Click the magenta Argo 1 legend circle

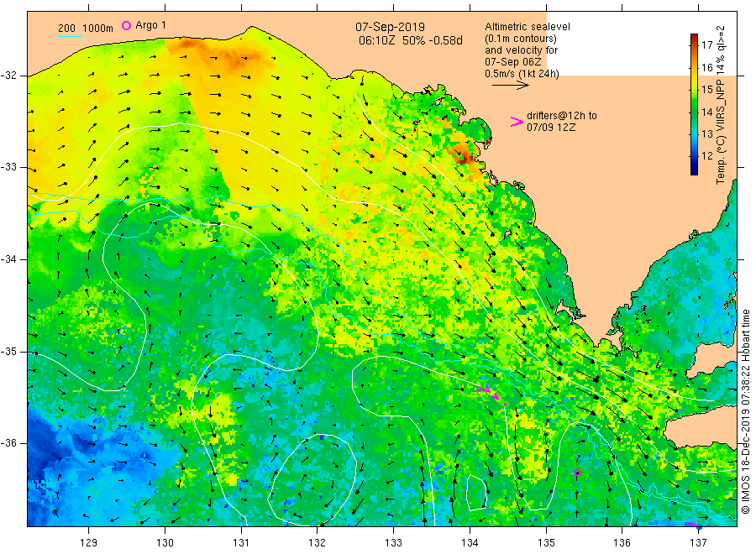(126, 25)
